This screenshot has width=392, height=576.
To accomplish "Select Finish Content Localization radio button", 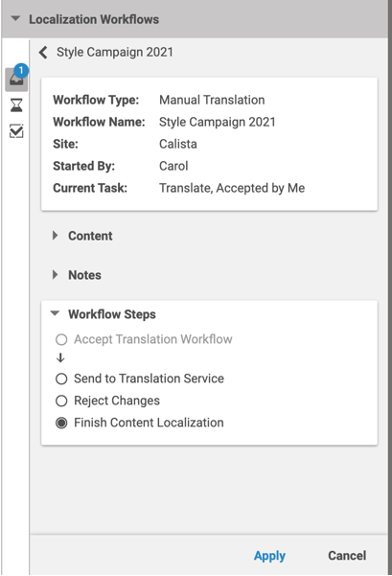I will pyautogui.click(x=61, y=423).
